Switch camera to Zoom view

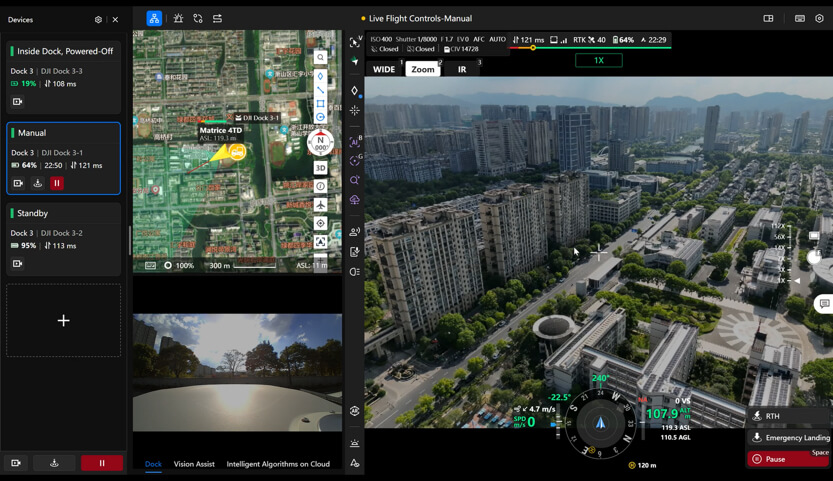click(x=423, y=69)
